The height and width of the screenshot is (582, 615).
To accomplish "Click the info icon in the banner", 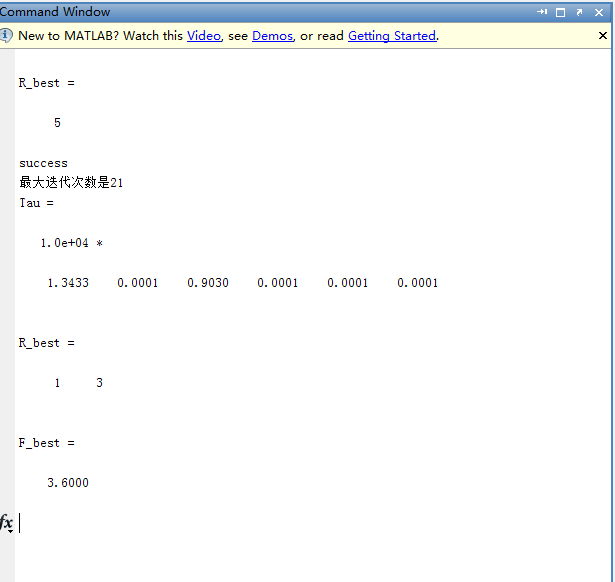I will [x=5, y=35].
